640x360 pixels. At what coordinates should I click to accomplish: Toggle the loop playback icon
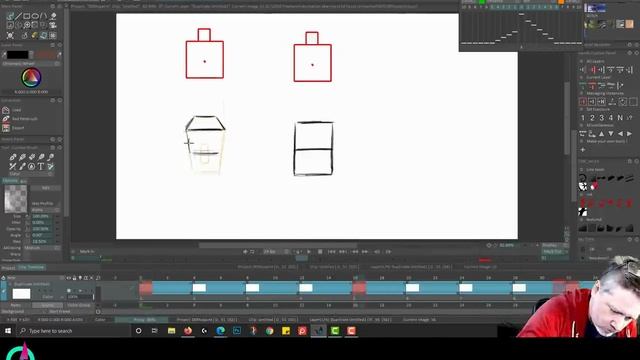(252, 251)
